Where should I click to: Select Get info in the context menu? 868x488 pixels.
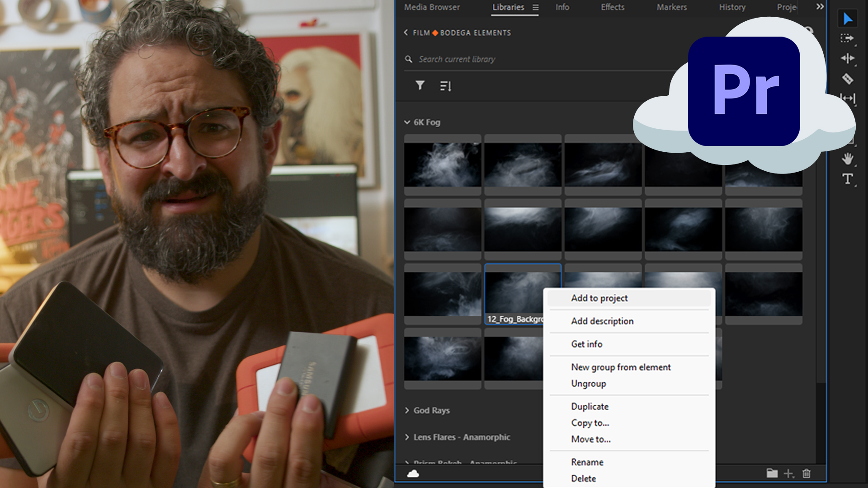tap(586, 344)
